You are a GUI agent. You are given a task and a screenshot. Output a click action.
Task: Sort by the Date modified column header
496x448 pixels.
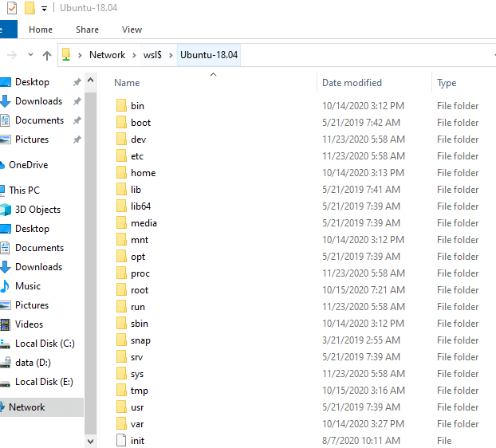(x=352, y=83)
